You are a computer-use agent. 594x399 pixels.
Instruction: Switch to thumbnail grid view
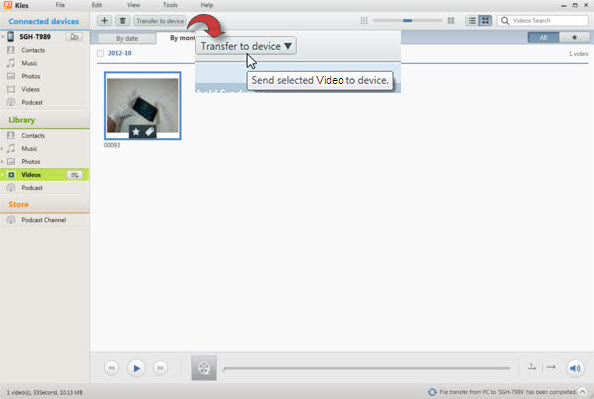pos(485,20)
